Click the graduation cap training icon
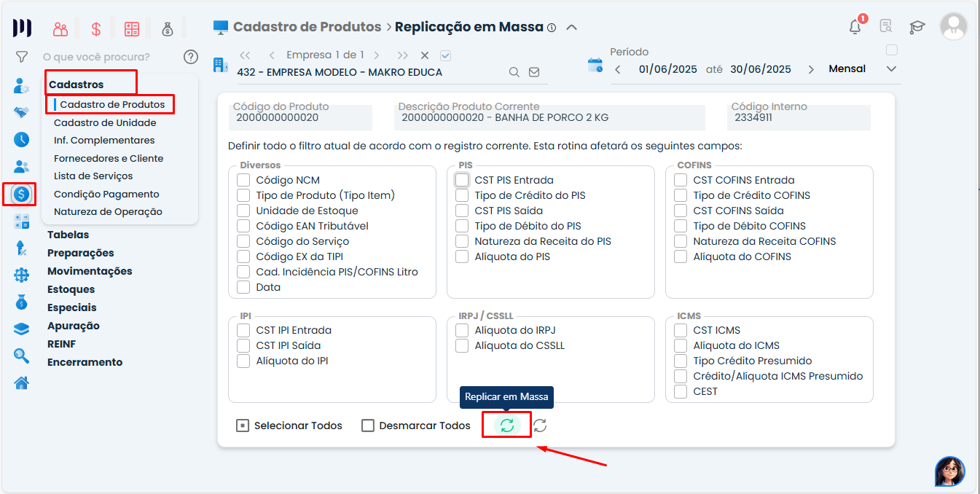Screen dimensions: 980x494 917,27
